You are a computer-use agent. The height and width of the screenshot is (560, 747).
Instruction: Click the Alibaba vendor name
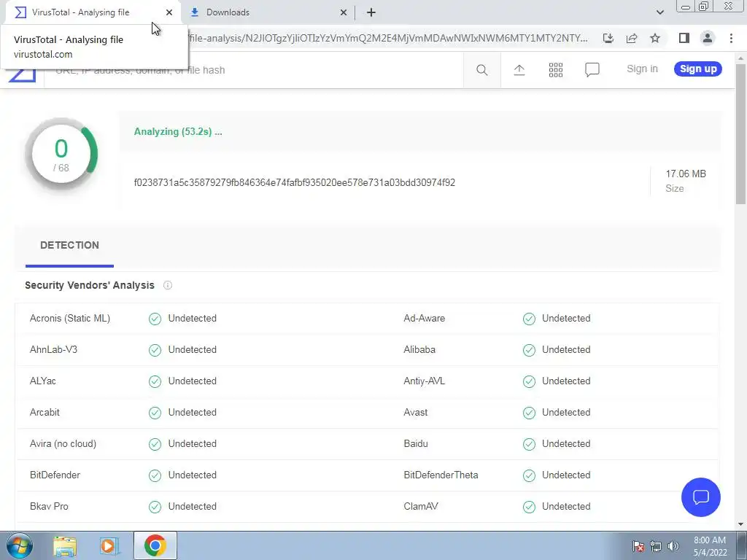click(419, 349)
